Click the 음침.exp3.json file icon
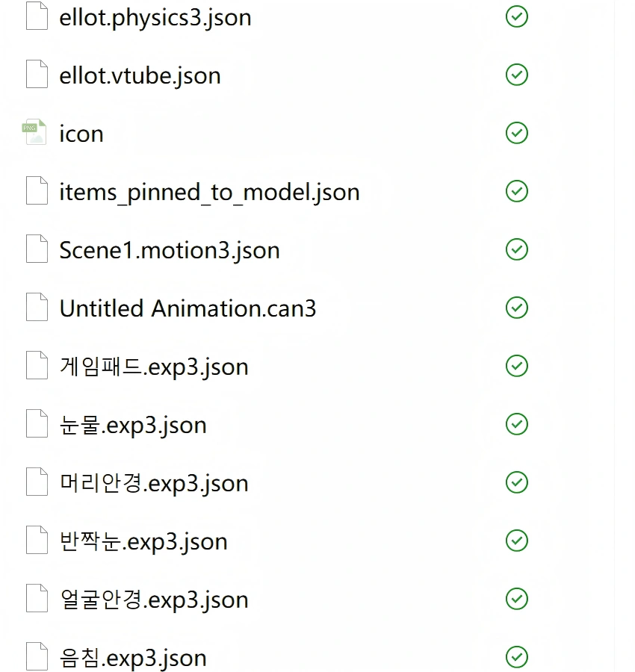The height and width of the screenshot is (672, 635). (37, 657)
